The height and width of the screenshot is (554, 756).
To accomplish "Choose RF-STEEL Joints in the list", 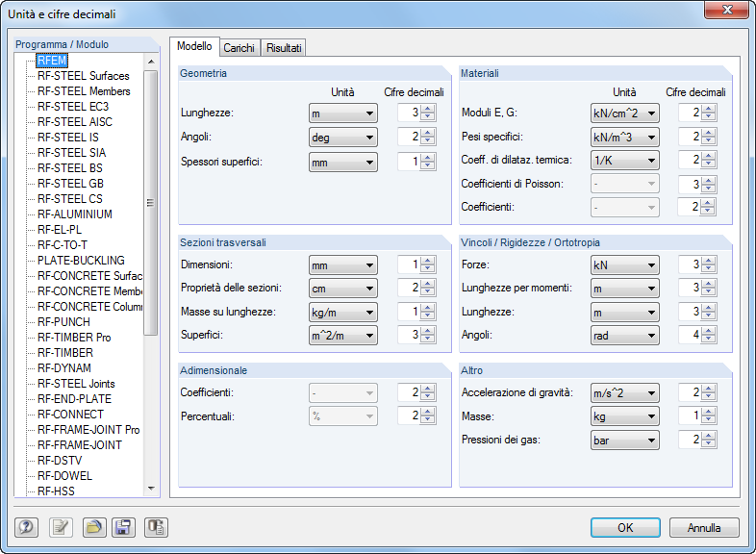I will click(76, 384).
